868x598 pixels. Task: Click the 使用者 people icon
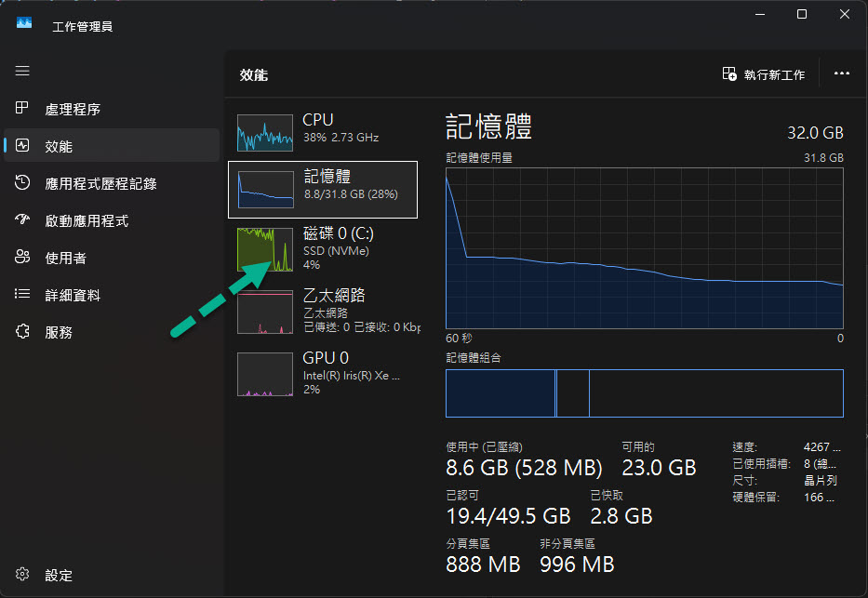click(22, 258)
